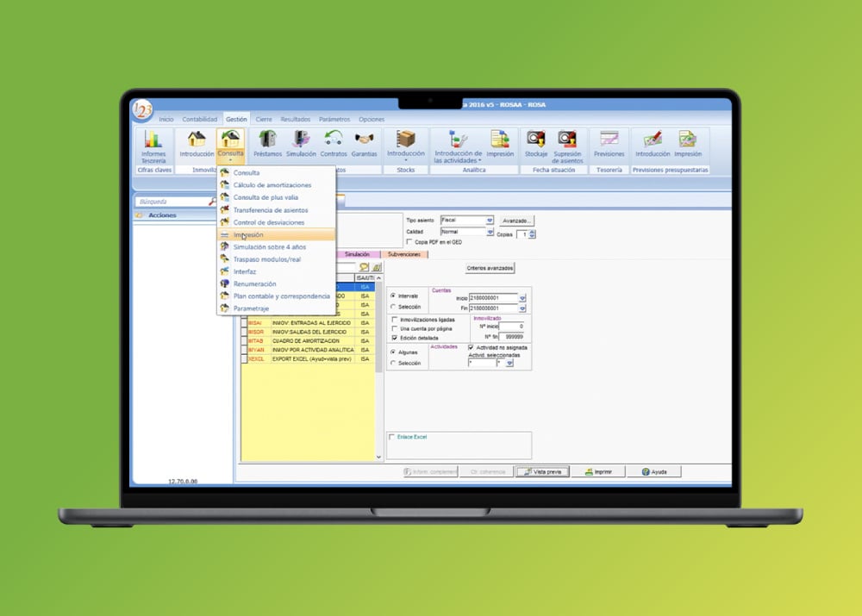
Task: Open the Informes Tesorería chart icon
Action: 153,140
